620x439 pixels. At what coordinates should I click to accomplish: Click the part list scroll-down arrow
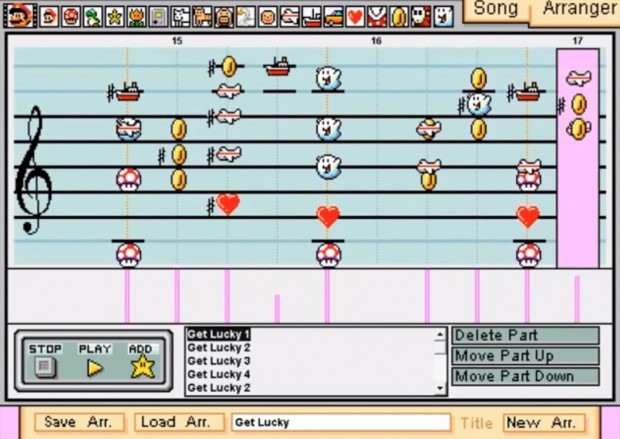440,388
